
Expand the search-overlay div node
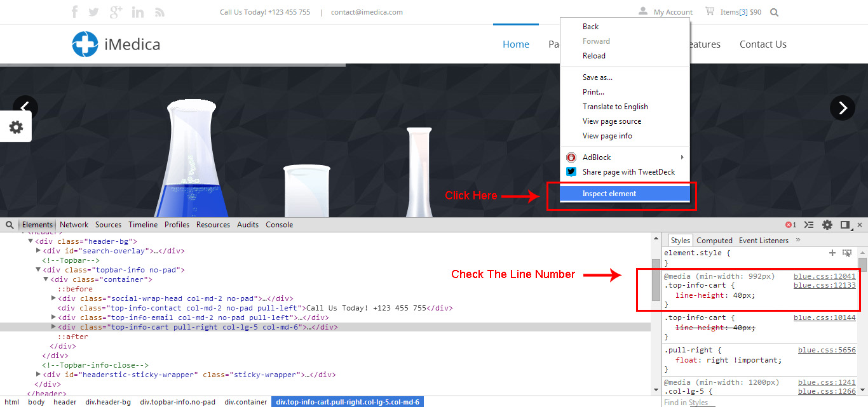point(39,251)
